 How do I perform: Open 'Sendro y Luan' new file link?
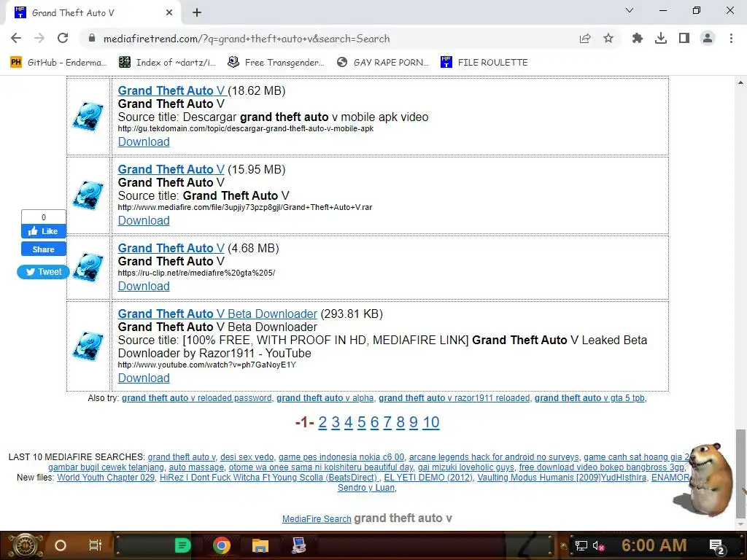(366, 488)
